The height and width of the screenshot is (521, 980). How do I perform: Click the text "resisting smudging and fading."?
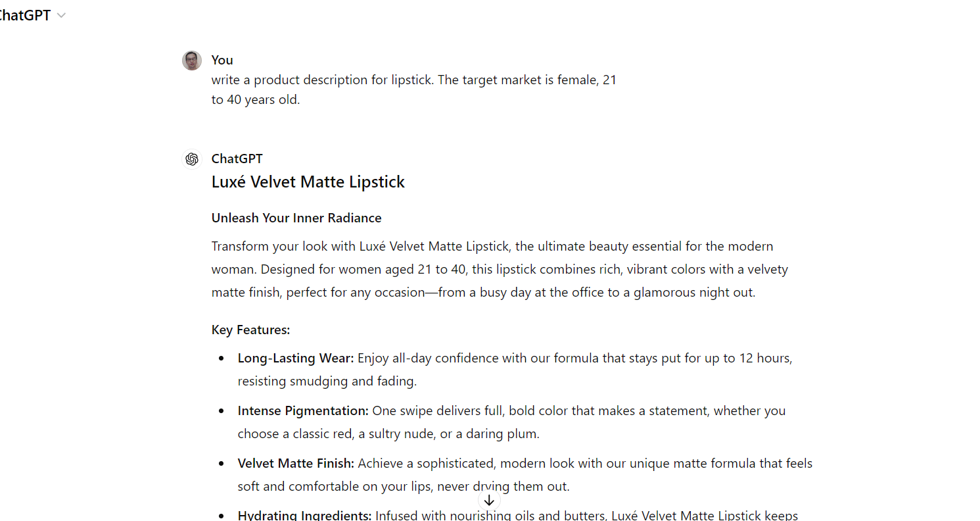pyautogui.click(x=327, y=382)
